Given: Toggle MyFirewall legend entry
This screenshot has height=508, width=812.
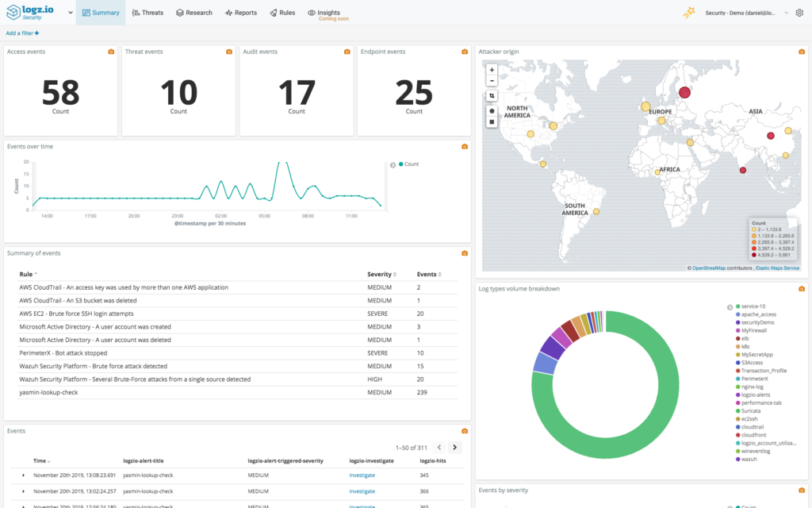Looking at the screenshot, I should click(752, 331).
